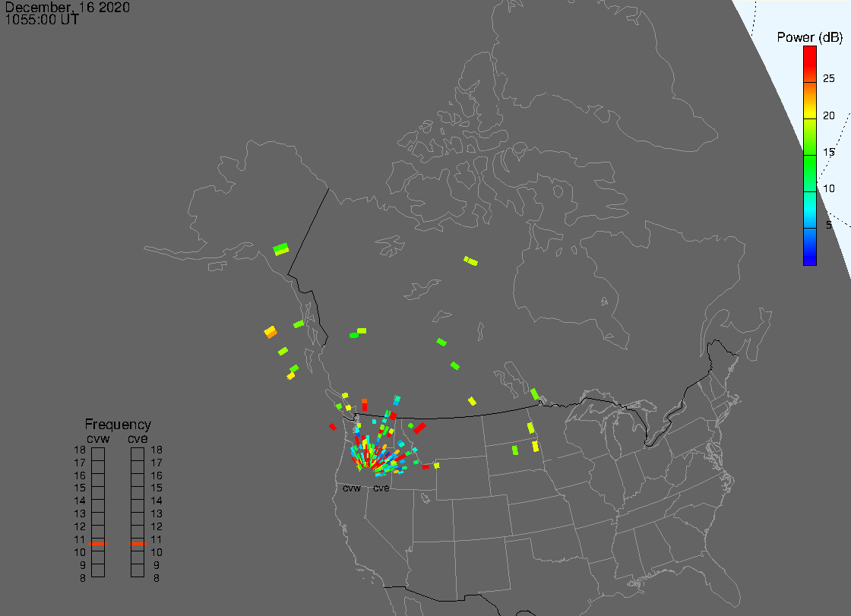Click '18' label left of cvw scale
Image resolution: width=851 pixels, height=616 pixels.
click(x=80, y=450)
